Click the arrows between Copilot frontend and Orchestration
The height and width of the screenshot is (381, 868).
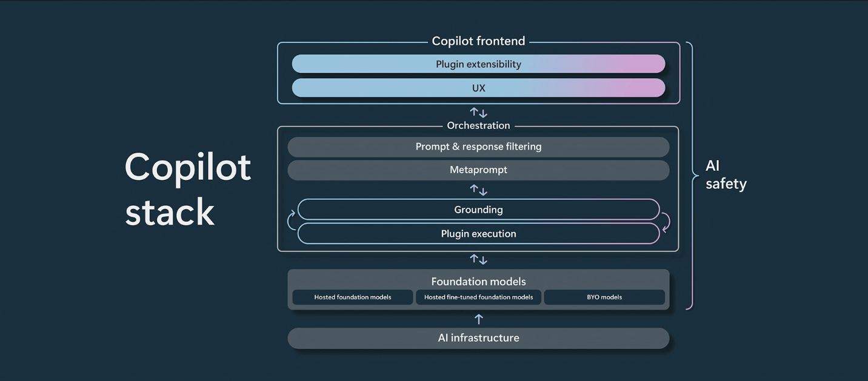[x=478, y=113]
